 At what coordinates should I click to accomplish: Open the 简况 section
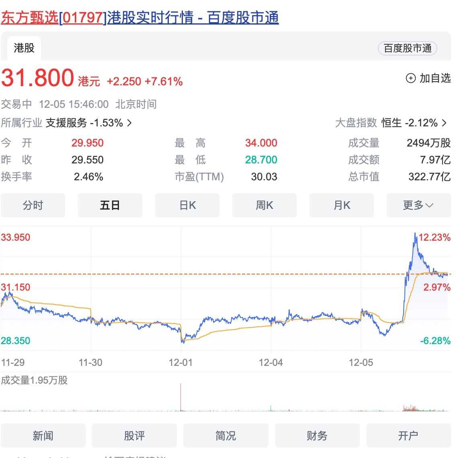click(x=226, y=435)
